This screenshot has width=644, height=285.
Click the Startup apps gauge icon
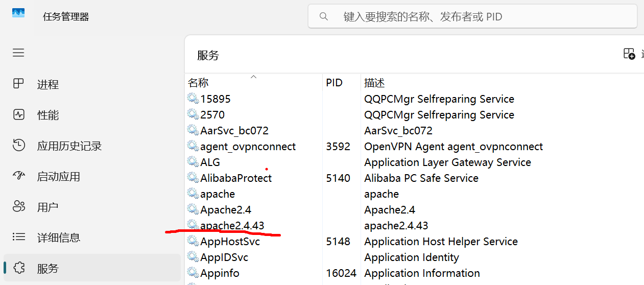pos(19,176)
